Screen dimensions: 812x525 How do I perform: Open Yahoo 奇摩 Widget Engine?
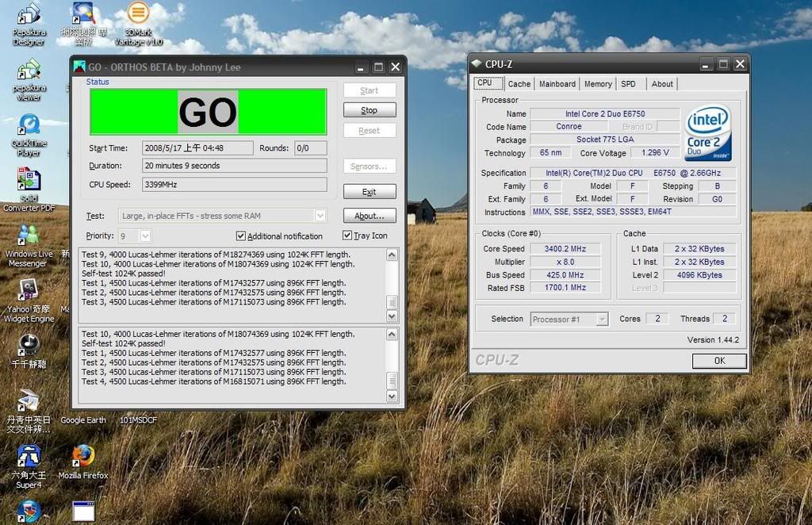(26, 289)
